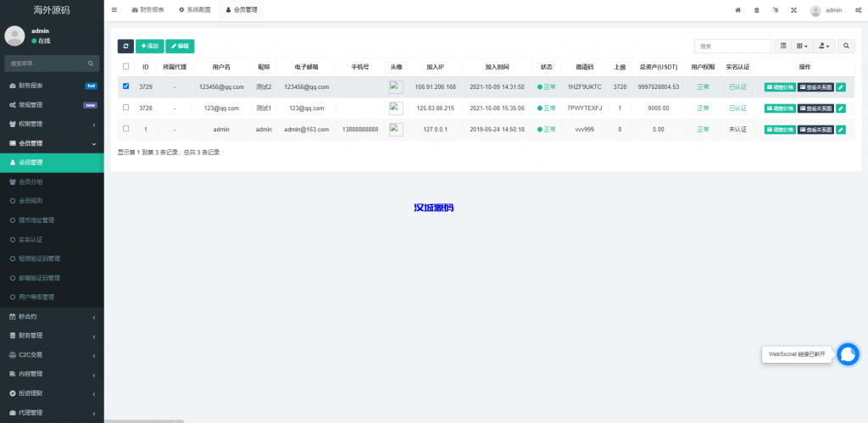The width and height of the screenshot is (868, 423).
Task: Click the home icon in top bar
Action: [737, 10]
